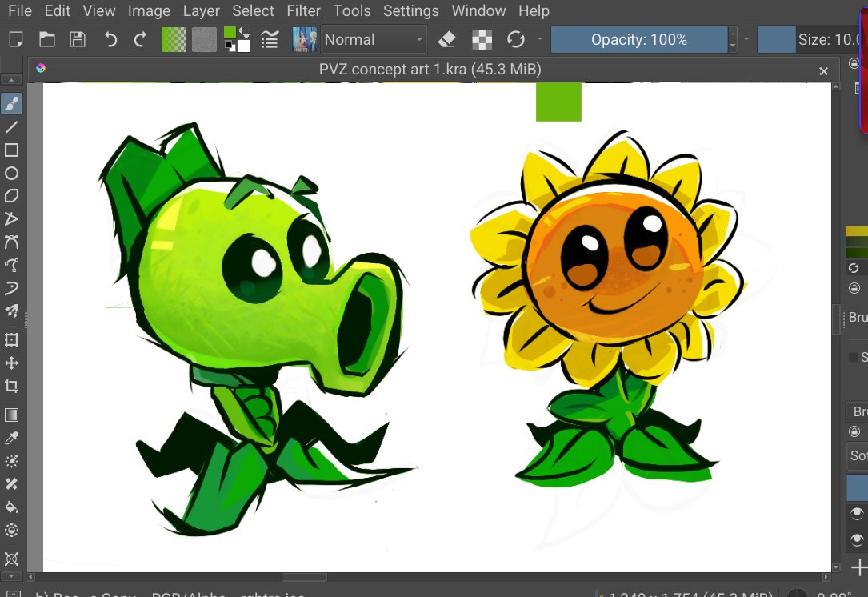Select the Bezier Curve tool
The width and height of the screenshot is (868, 597).
point(12,242)
